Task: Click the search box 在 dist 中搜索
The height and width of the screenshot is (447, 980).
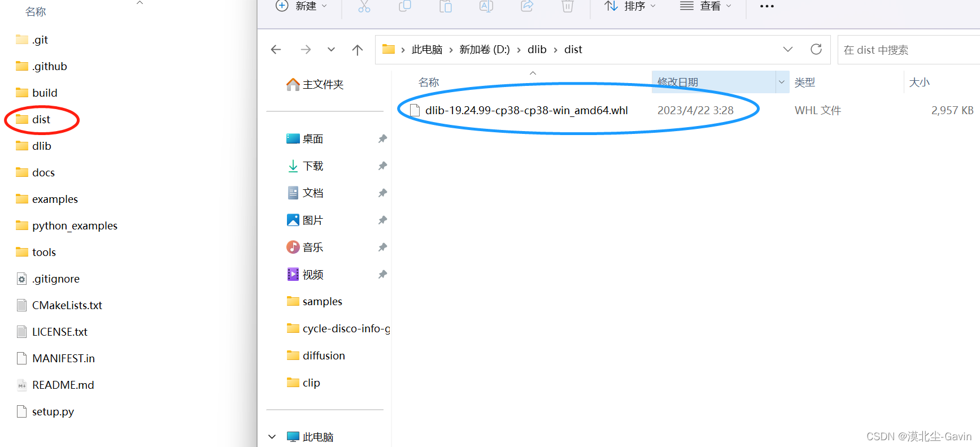Action: click(908, 50)
